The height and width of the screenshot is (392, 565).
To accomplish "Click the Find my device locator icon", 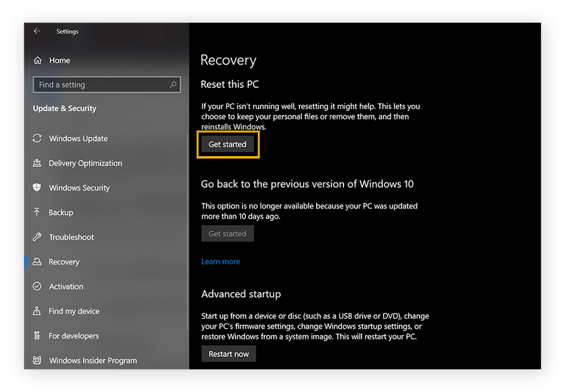I will pyautogui.click(x=37, y=311).
